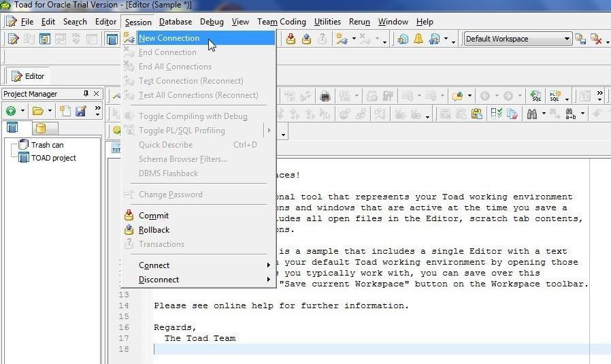The width and height of the screenshot is (611, 364).
Task: Open the Window menu
Action: [393, 22]
